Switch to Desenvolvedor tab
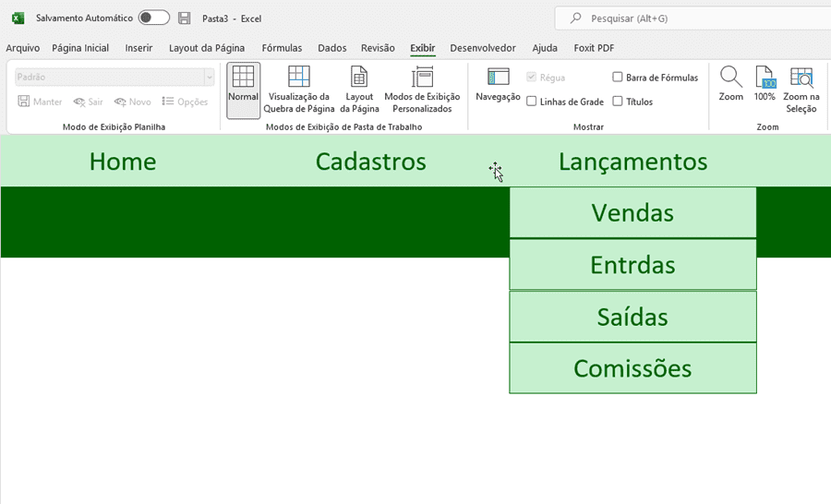Image resolution: width=831 pixels, height=504 pixels. (483, 48)
